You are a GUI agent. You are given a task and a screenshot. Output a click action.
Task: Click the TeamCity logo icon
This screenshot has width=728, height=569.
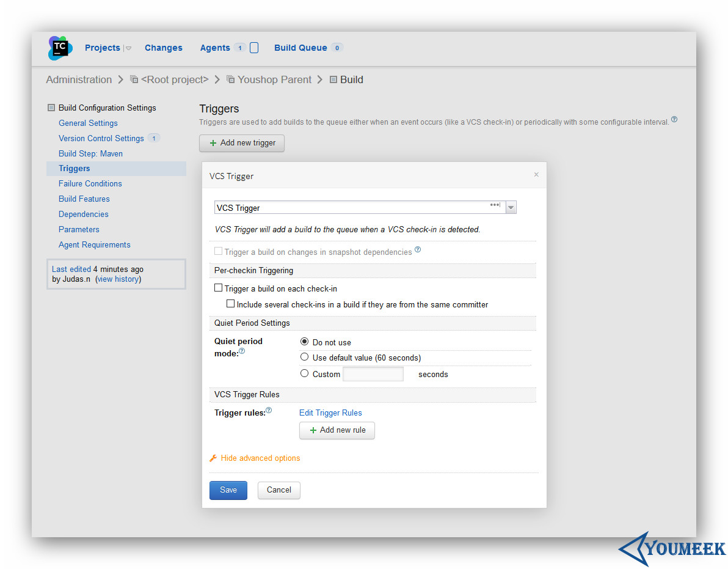click(60, 48)
